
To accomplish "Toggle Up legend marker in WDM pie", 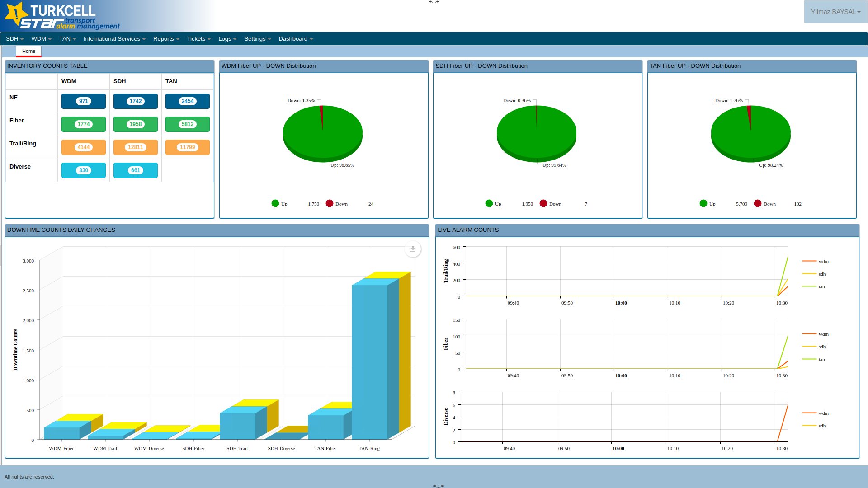I will tap(275, 204).
